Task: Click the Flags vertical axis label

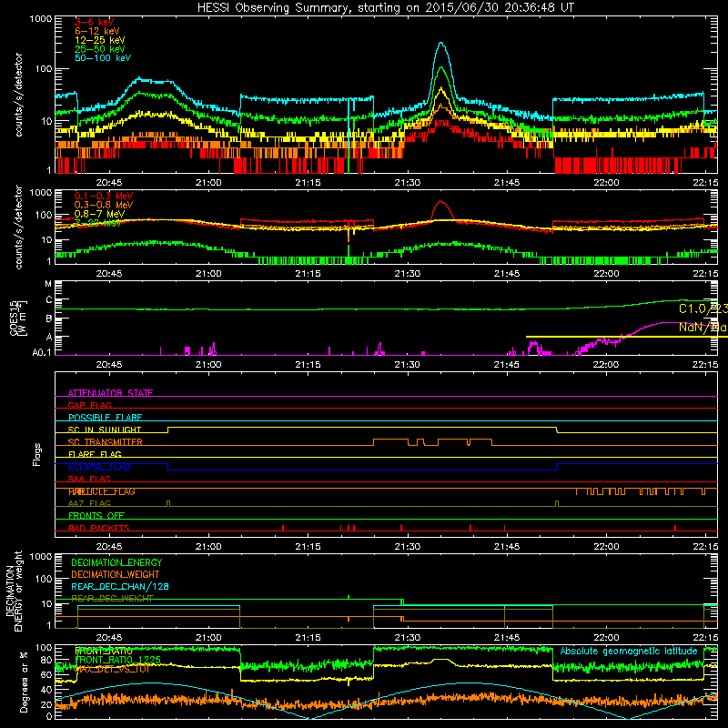Action: (x=36, y=454)
